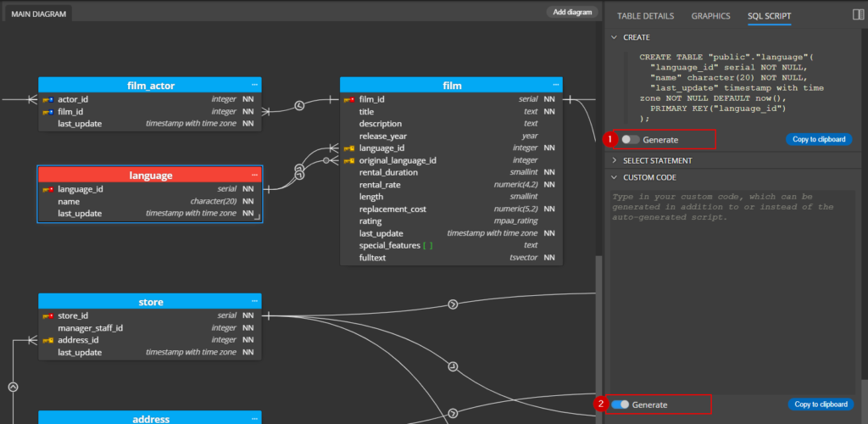
Task: Select the MAIN DIAGRAM tab
Action: pyautogui.click(x=38, y=14)
